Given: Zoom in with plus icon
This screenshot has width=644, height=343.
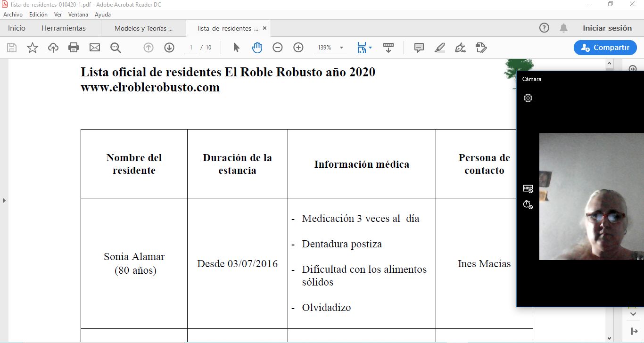Looking at the screenshot, I should coord(298,48).
